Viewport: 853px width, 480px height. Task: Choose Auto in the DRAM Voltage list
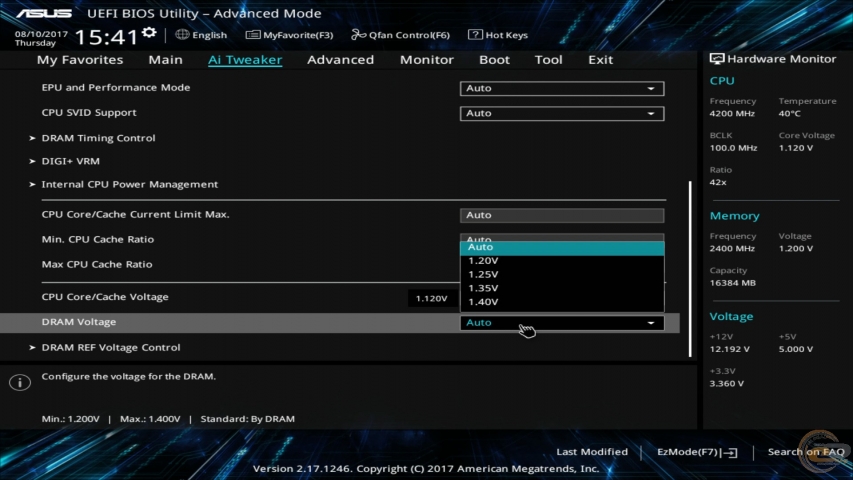coord(562,248)
